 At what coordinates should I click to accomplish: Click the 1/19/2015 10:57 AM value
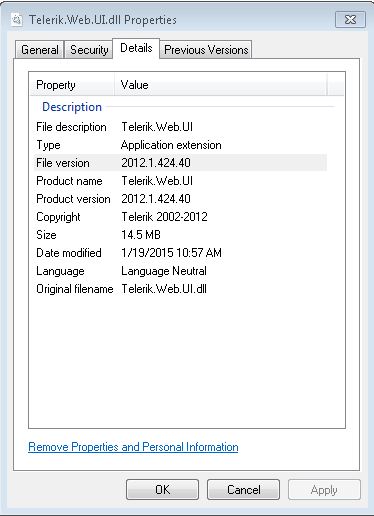(171, 253)
